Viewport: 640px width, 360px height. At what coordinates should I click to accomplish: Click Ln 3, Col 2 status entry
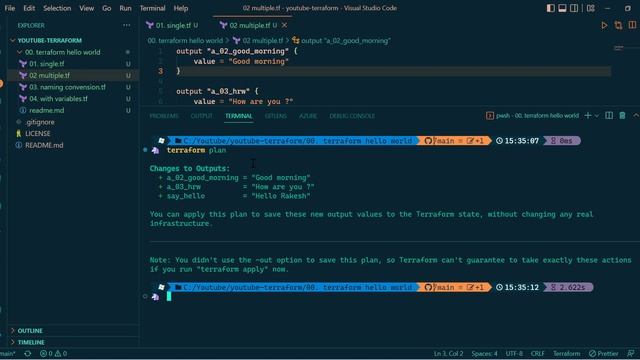[x=448, y=353]
